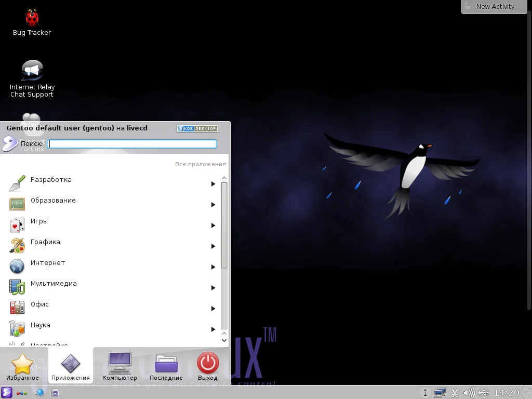The image size is (532, 399).
Task: Click the New Activity button
Action: point(495,6)
